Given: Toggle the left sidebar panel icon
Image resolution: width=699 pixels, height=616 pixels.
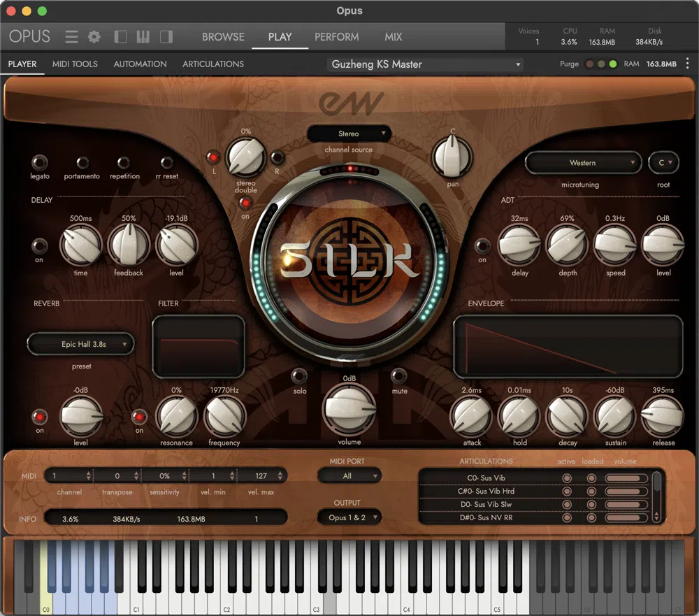Looking at the screenshot, I should click(x=120, y=36).
